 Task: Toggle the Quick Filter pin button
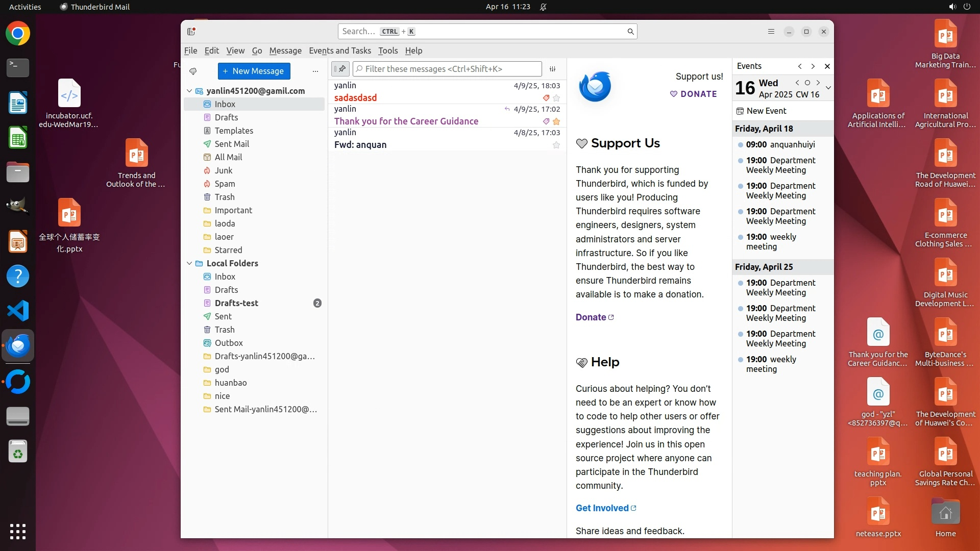coord(340,69)
